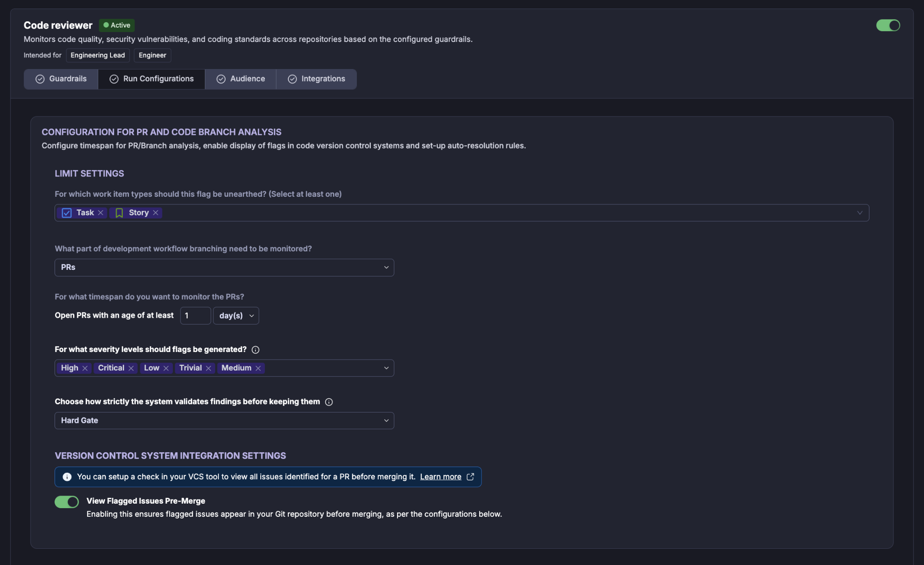Open the Hard Gate validation dropdown

click(224, 421)
